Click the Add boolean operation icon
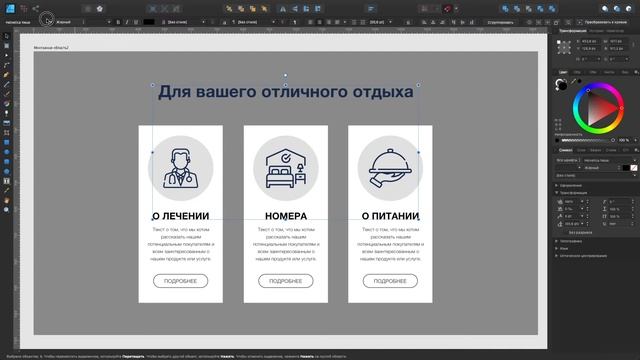This screenshot has height=360, width=640. [x=505, y=9]
